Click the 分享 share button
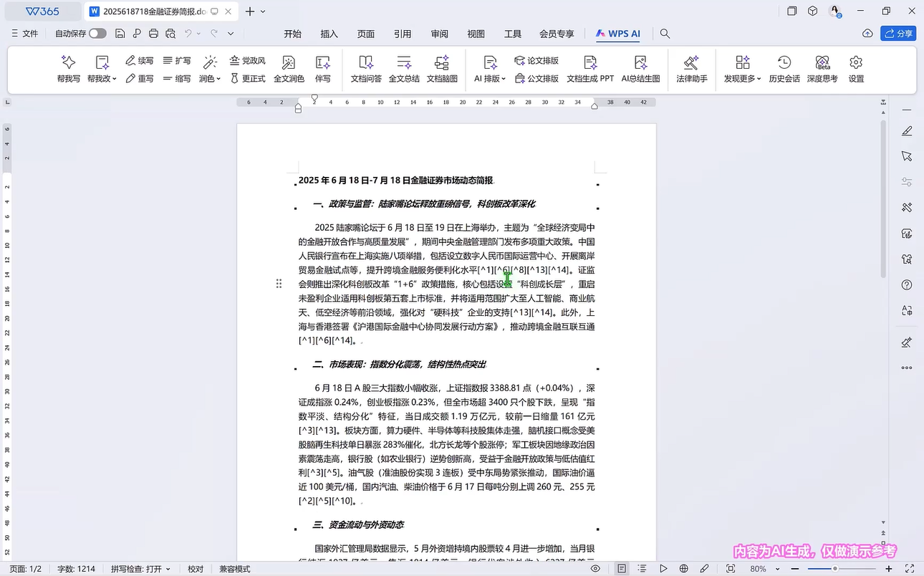 tap(898, 34)
